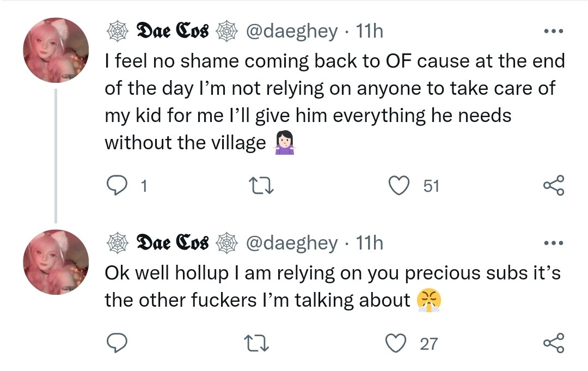Open the second tweet's text body
588x371 pixels.
coord(327,285)
